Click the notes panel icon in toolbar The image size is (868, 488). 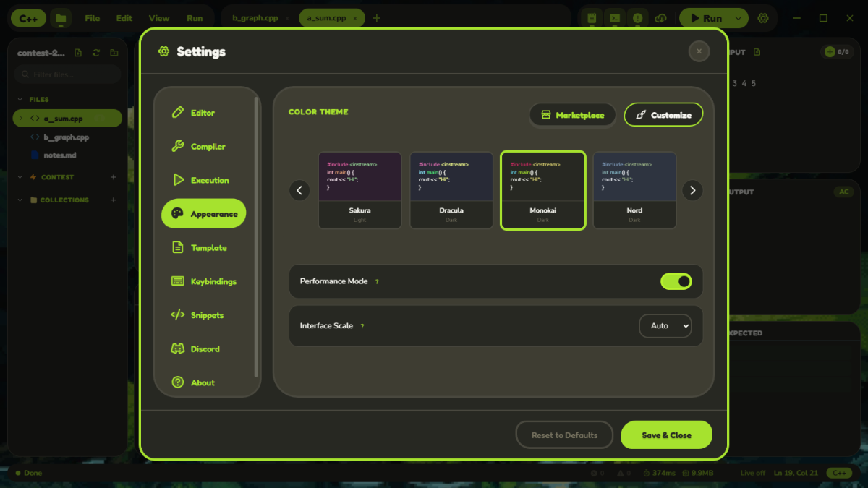click(x=592, y=18)
